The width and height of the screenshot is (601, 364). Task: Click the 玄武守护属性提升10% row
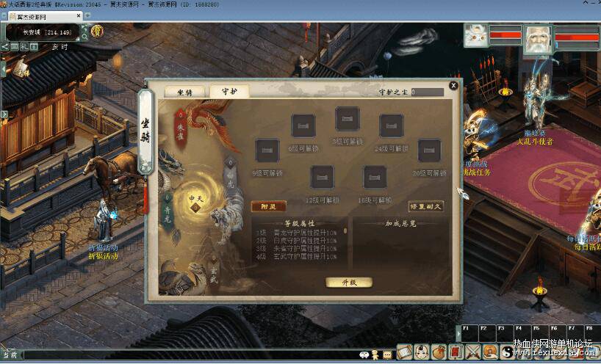(x=297, y=257)
